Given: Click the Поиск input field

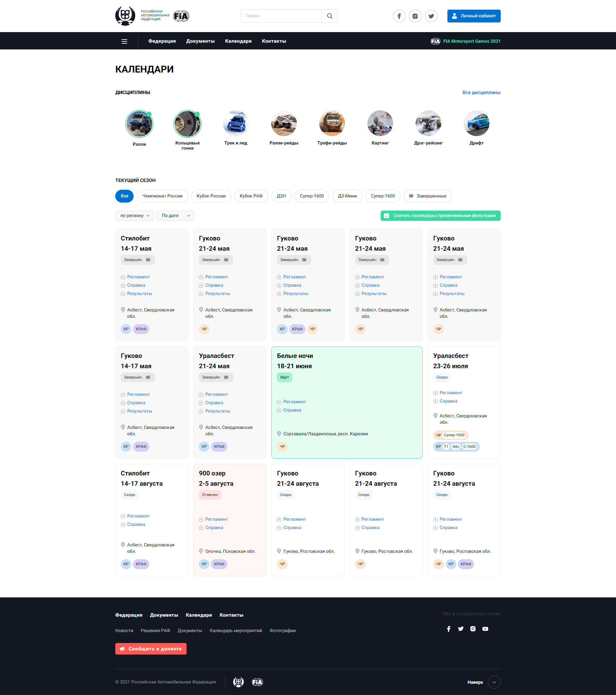Looking at the screenshot, I should (x=281, y=16).
